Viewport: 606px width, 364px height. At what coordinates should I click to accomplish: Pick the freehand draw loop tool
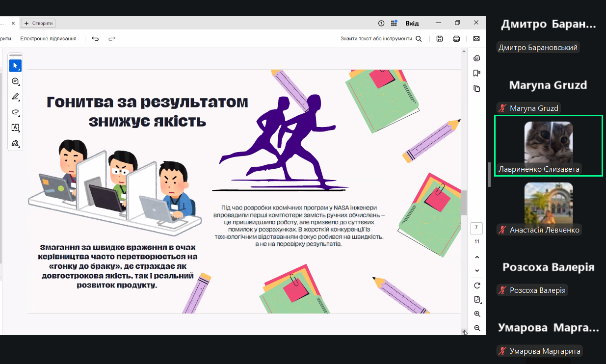[15, 112]
